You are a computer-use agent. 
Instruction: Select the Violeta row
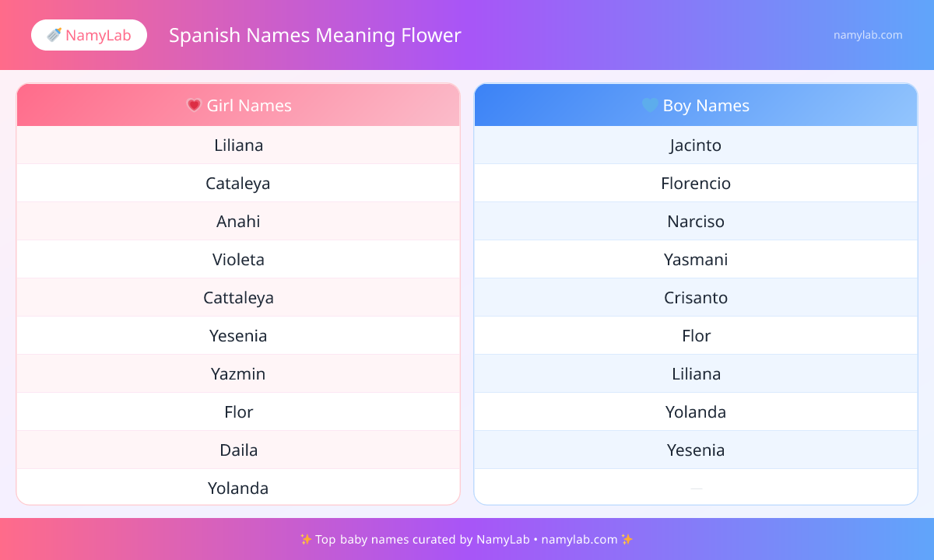click(x=238, y=260)
